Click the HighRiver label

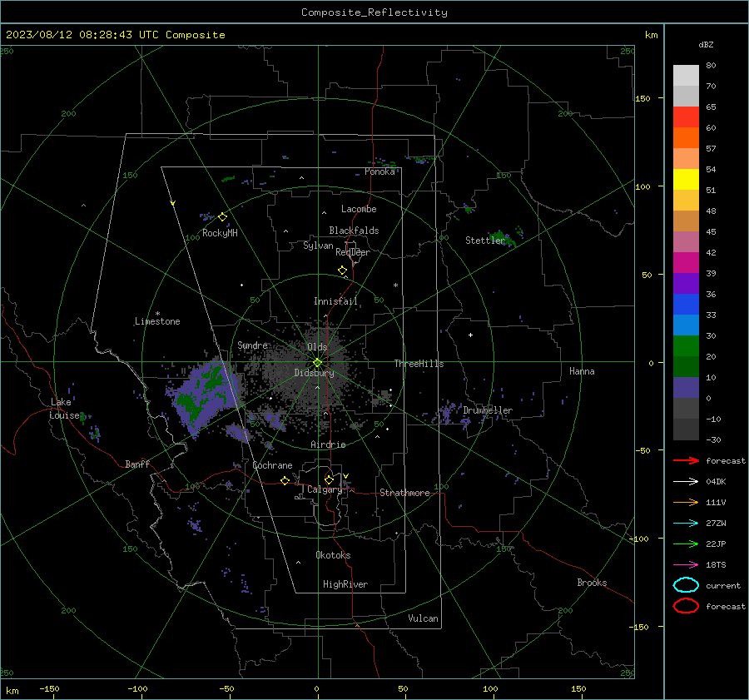pyautogui.click(x=345, y=584)
